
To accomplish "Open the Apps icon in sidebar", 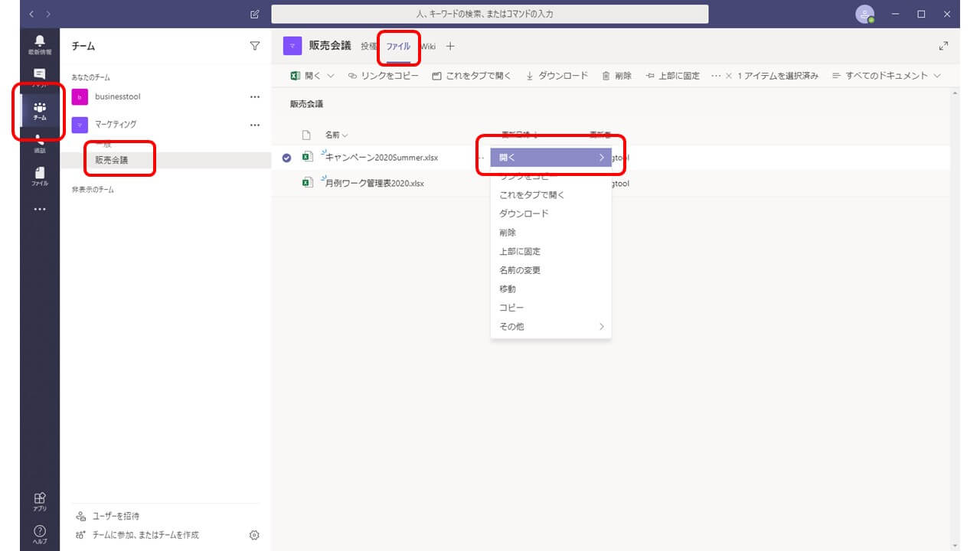I will click(40, 501).
